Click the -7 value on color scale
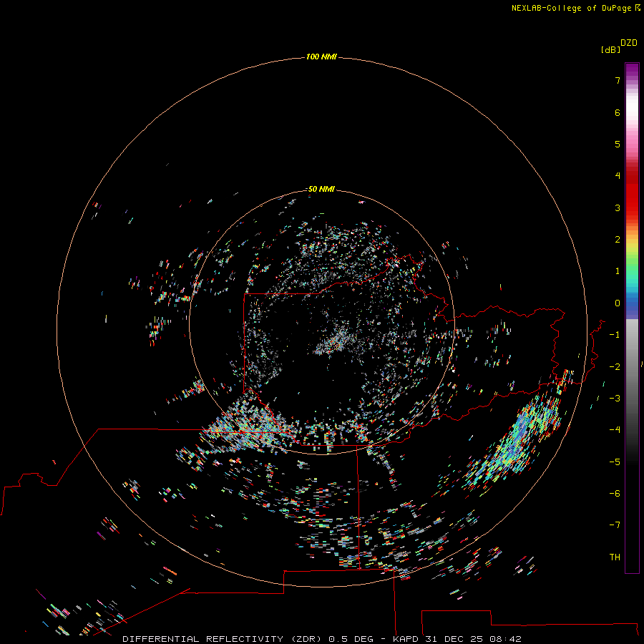The image size is (644, 644). [615, 525]
